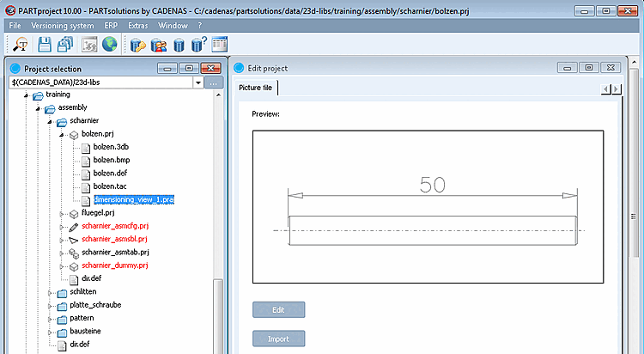Select the Picture file tab
The width and height of the screenshot is (644, 354).
256,88
